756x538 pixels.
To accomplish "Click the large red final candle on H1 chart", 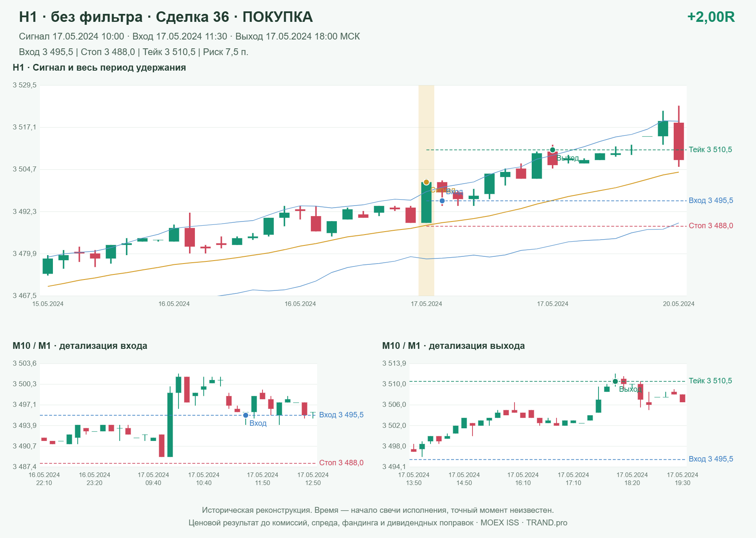I will point(679,141).
